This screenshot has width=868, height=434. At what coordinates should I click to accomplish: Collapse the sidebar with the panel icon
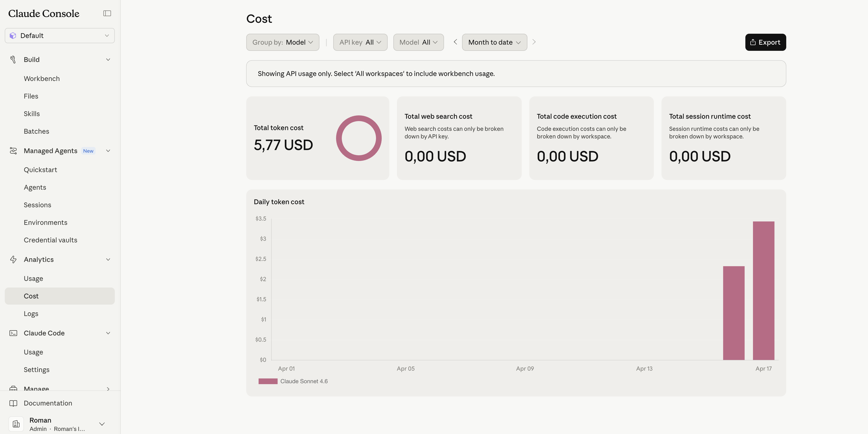(107, 14)
